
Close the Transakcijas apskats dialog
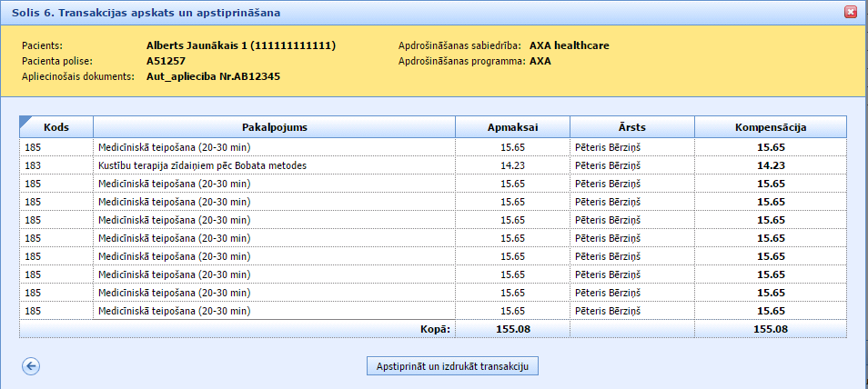[x=851, y=12]
